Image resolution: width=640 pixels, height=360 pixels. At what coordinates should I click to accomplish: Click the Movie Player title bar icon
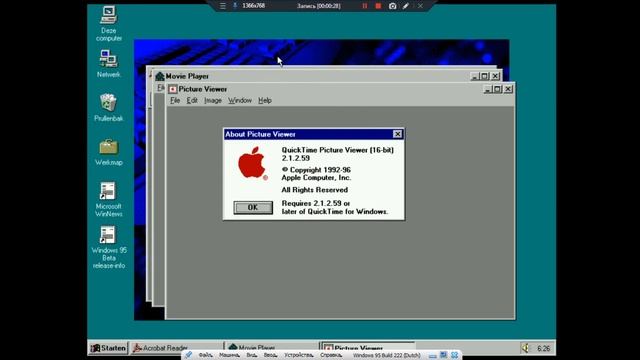tap(160, 76)
